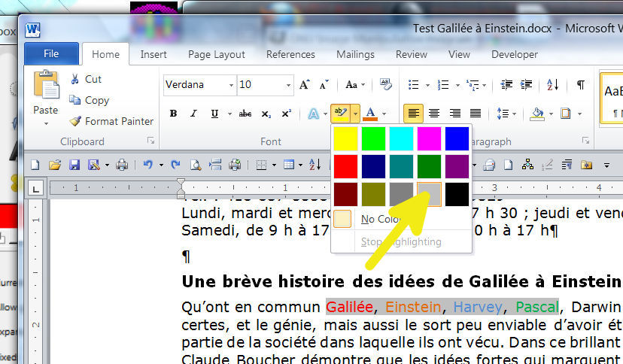Create a new blank document
623x364 pixels.
[35, 165]
